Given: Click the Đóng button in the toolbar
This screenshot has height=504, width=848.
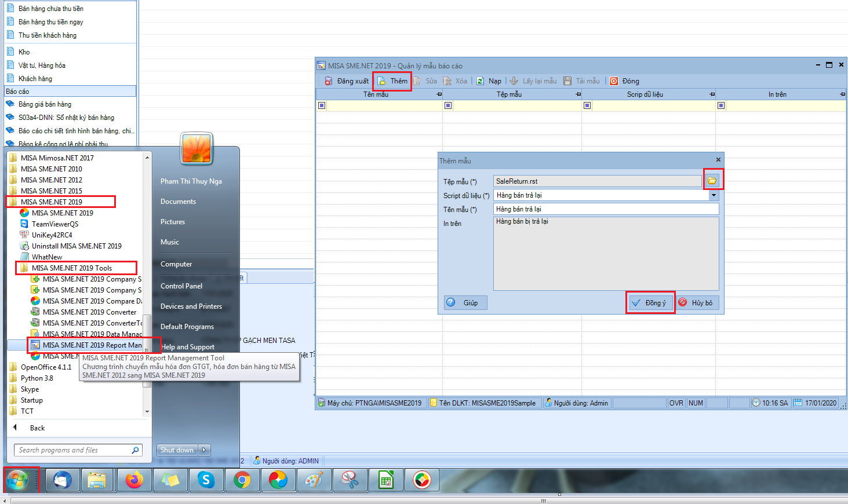Looking at the screenshot, I should click(x=624, y=81).
